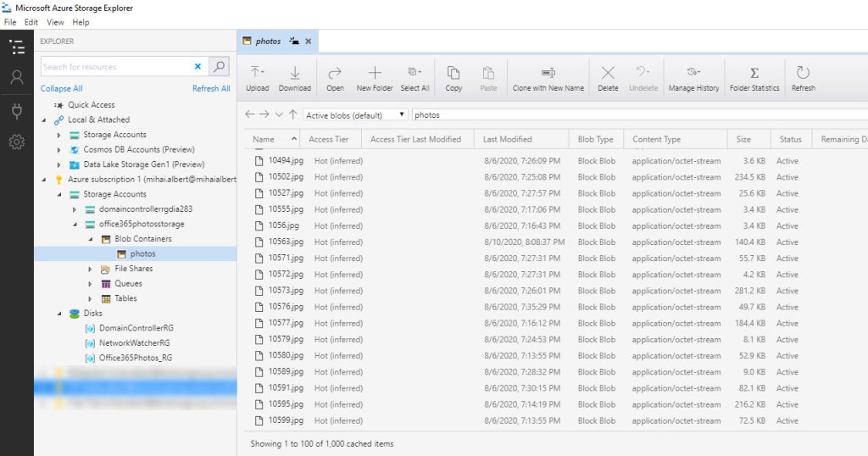Open the View menu
868x456 pixels.
(55, 22)
